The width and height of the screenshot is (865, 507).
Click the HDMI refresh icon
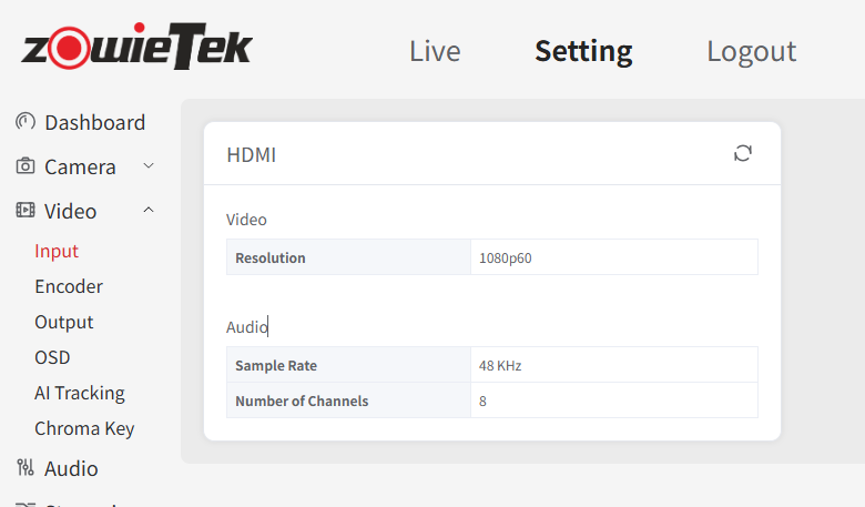click(743, 153)
